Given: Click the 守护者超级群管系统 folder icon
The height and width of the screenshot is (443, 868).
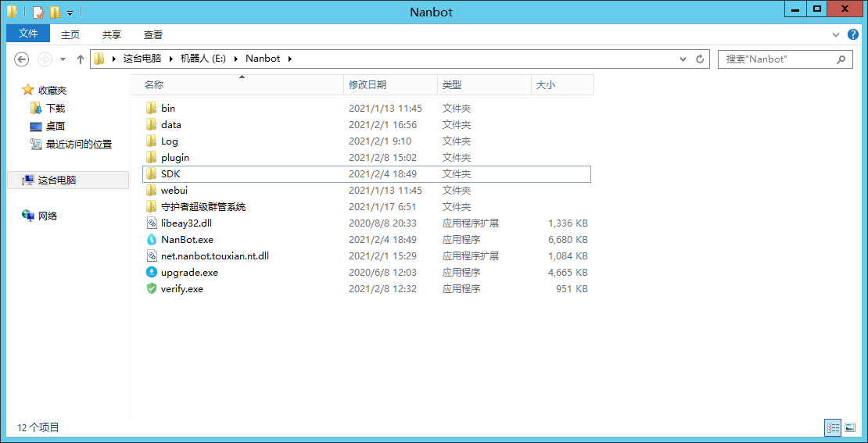Looking at the screenshot, I should (151, 207).
